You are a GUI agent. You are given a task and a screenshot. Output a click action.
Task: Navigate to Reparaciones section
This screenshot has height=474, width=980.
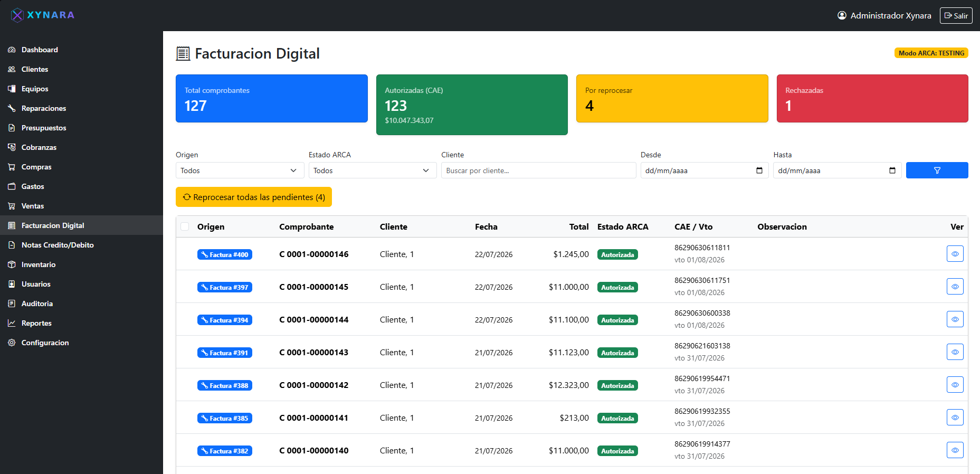tap(81, 108)
